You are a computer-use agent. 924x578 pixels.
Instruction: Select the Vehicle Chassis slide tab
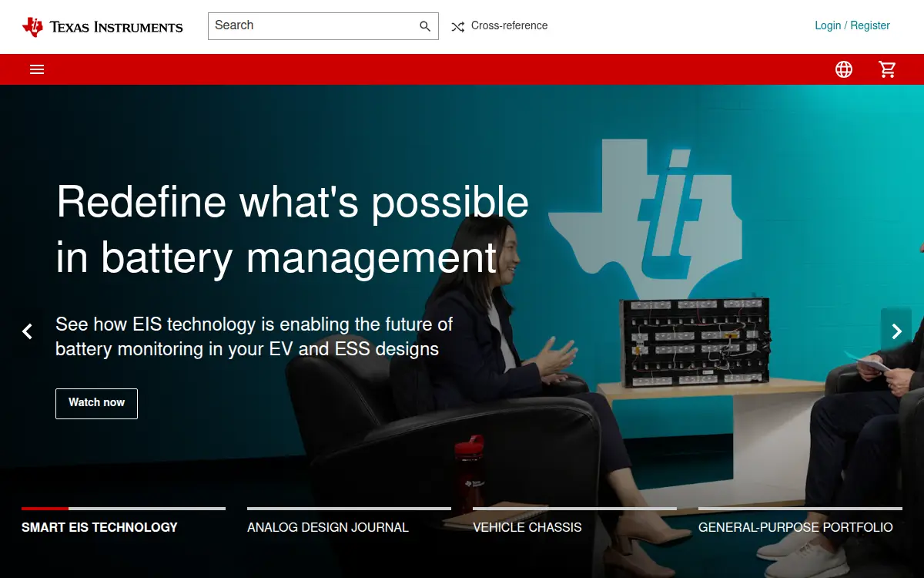coord(527,528)
